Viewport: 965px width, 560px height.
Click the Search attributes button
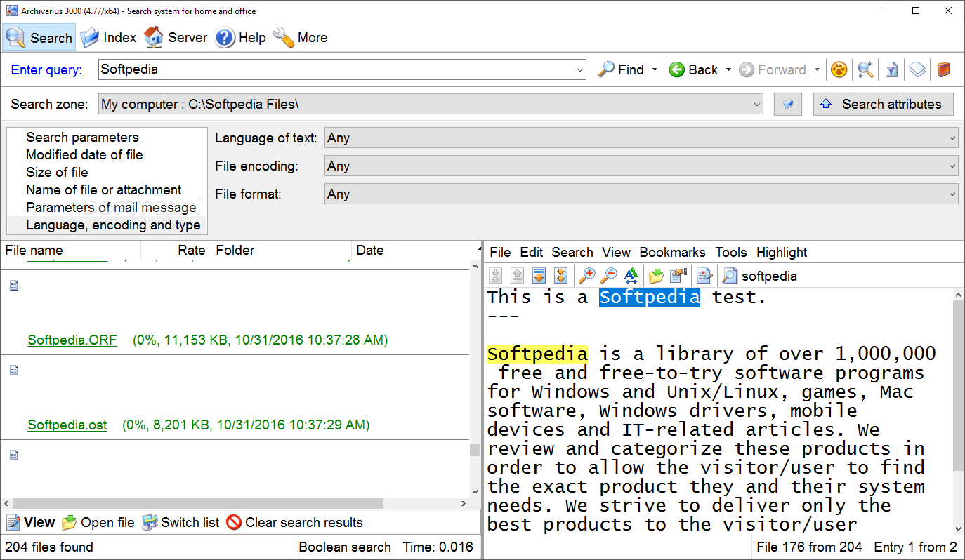pyautogui.click(x=883, y=105)
